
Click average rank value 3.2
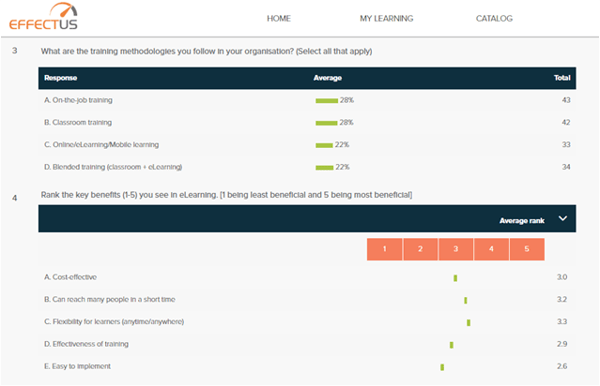point(562,300)
